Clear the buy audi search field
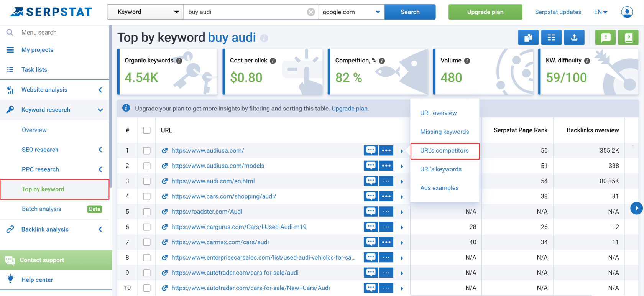 311,12
